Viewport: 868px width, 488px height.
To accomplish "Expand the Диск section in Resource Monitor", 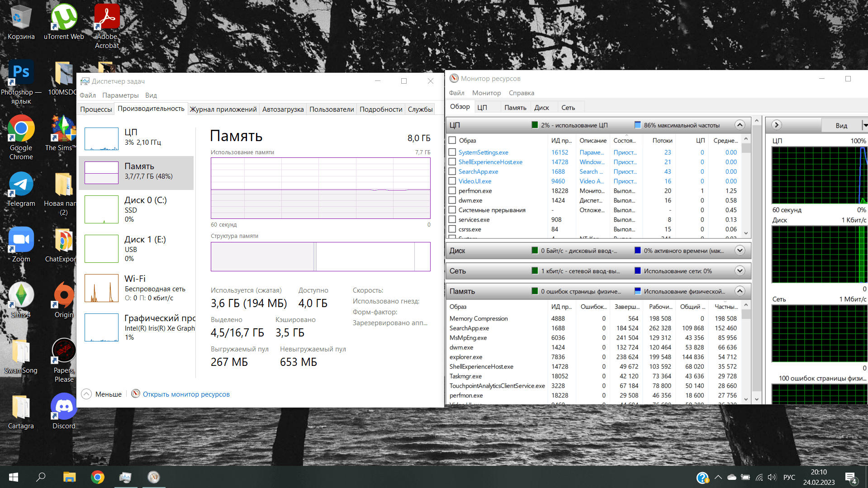I will click(740, 251).
